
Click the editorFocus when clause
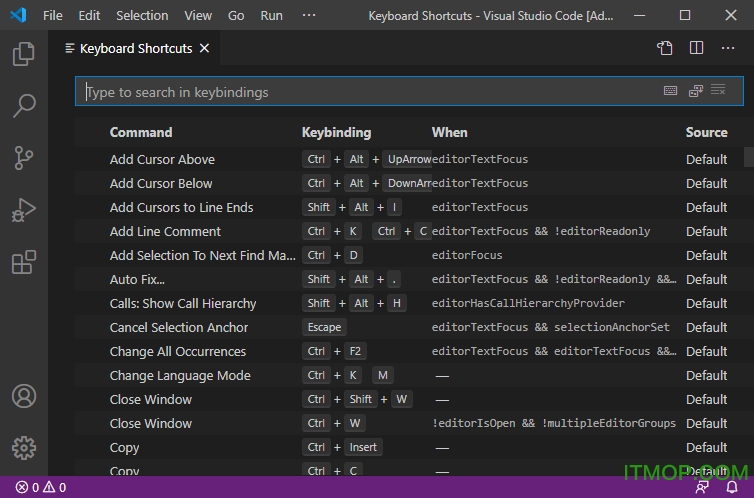pos(467,255)
